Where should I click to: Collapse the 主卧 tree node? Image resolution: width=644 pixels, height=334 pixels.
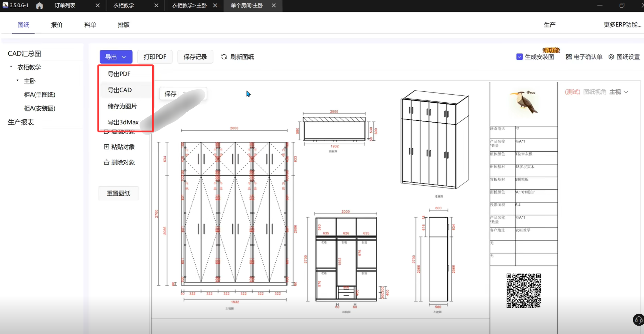point(17,81)
